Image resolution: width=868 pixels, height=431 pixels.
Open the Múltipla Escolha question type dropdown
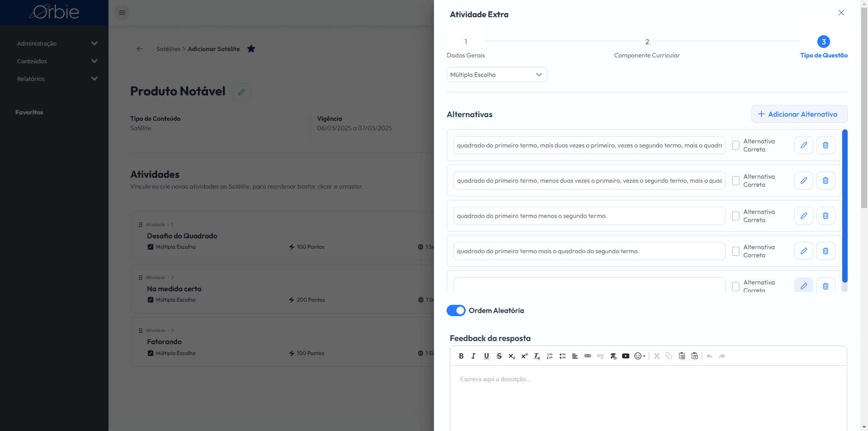[497, 75]
